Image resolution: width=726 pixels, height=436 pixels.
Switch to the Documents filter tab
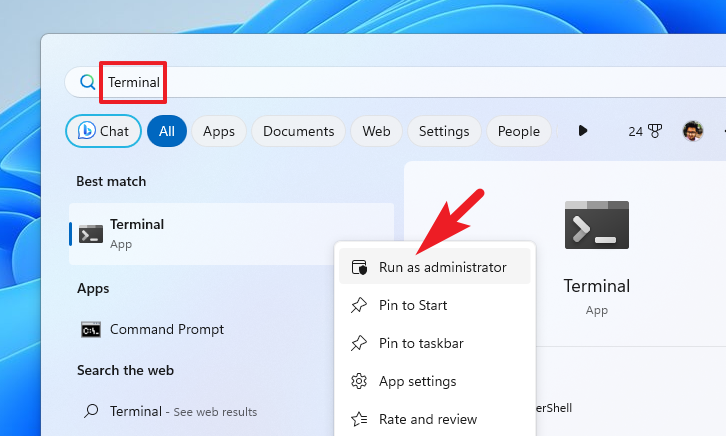[299, 131]
